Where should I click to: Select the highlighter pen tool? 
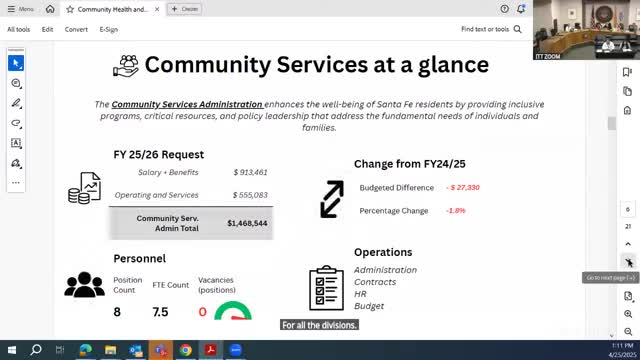point(16,103)
